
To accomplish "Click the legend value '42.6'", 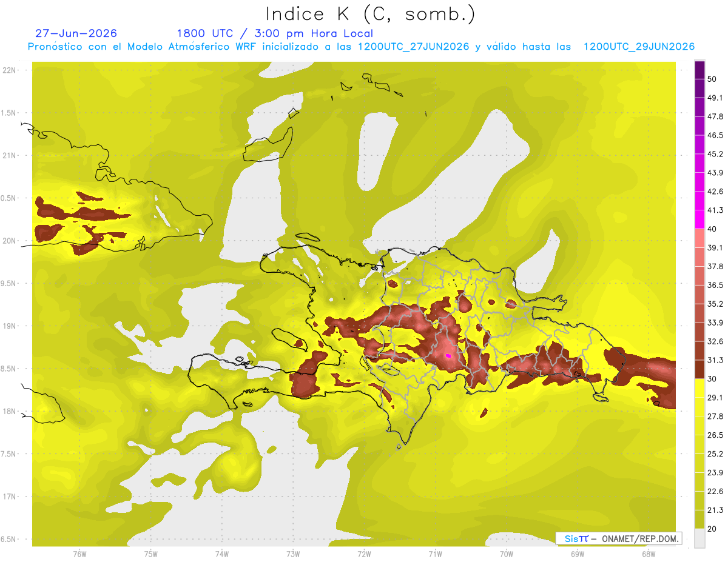I will 715,192.
